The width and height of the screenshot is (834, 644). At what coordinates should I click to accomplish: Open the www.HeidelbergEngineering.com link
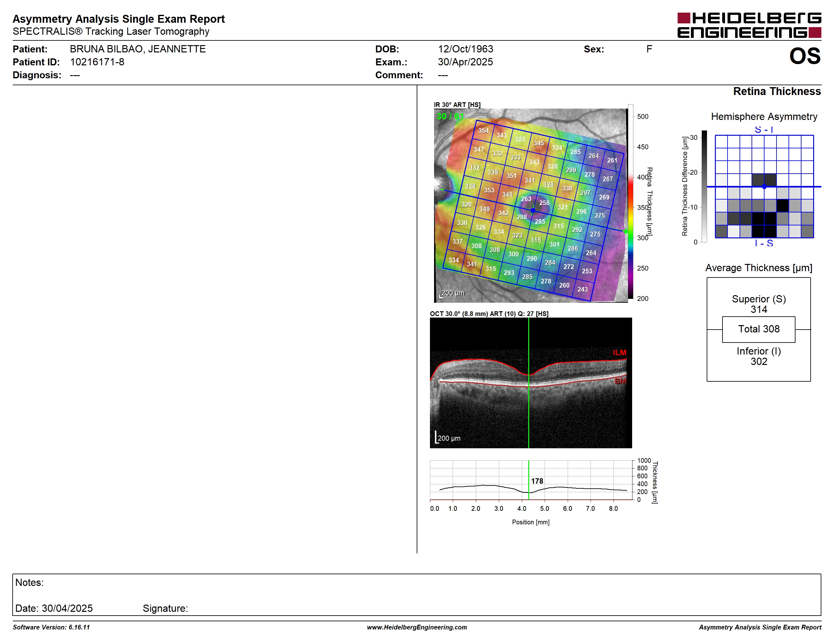point(417,627)
